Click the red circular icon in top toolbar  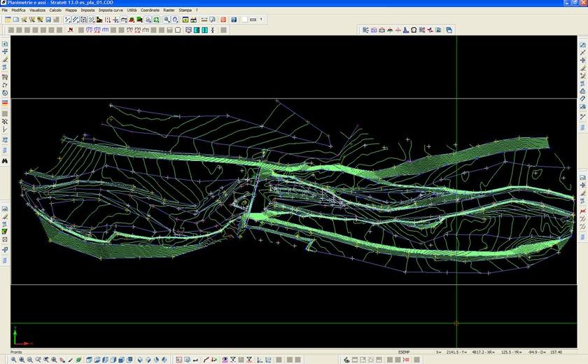point(224,20)
